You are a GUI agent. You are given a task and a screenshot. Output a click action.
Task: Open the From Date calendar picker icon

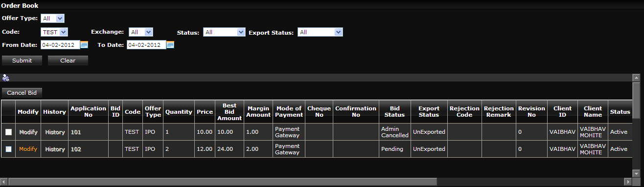tap(84, 45)
